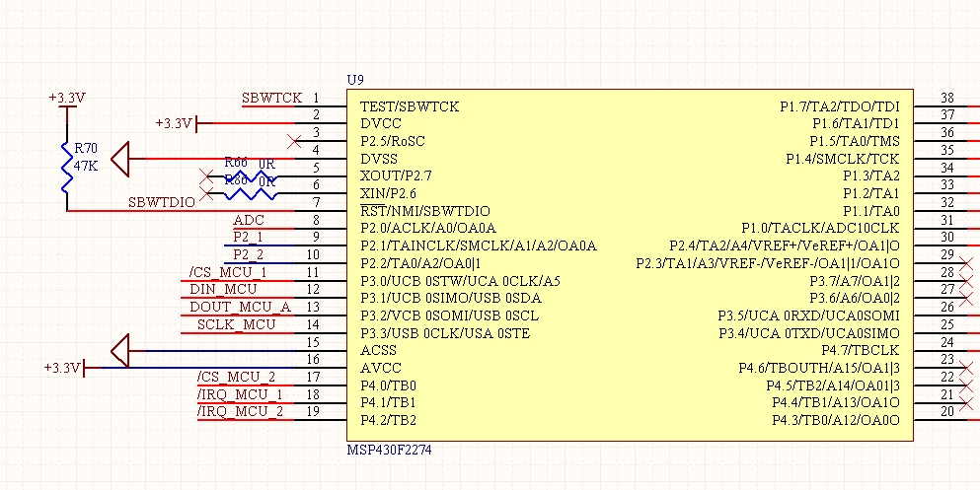Select the P4.2/TB2 pin name
The height and width of the screenshot is (490, 980).
click(x=389, y=421)
